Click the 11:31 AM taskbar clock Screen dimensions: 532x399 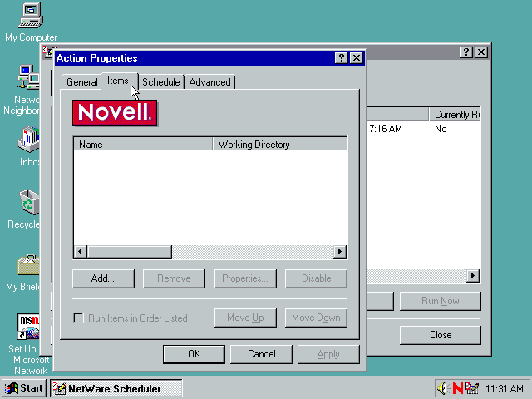coord(505,388)
